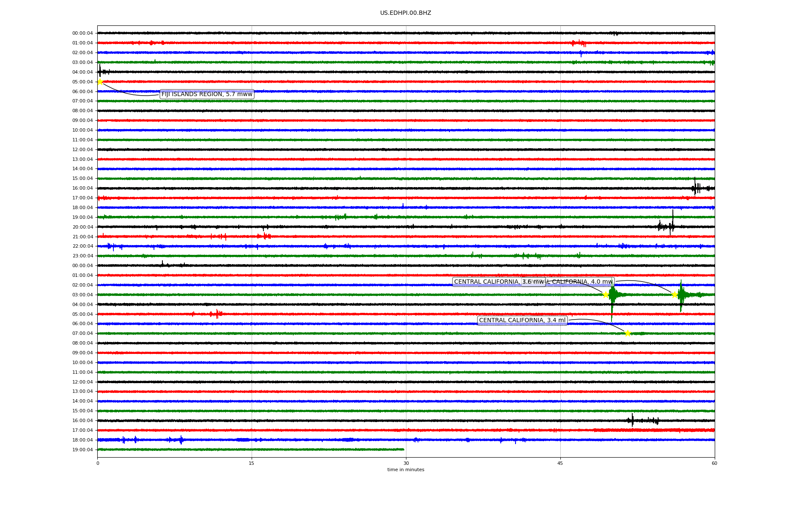Click the 30 tick label on x-axis
812x508 pixels.
406,463
